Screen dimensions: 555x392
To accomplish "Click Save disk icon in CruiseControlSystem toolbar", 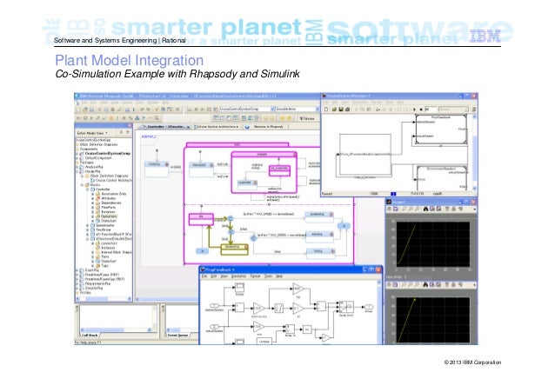I will coord(340,110).
